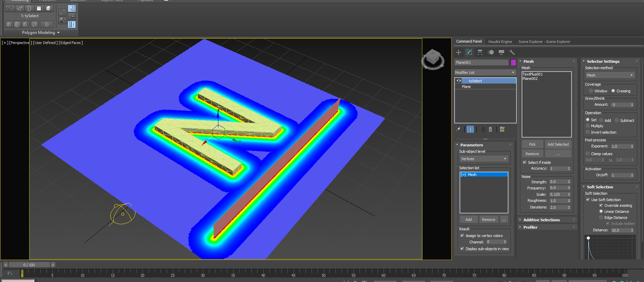Image resolution: width=644 pixels, height=282 pixels.
Task: Open Configure Modifier Sets icon
Action: (502, 129)
